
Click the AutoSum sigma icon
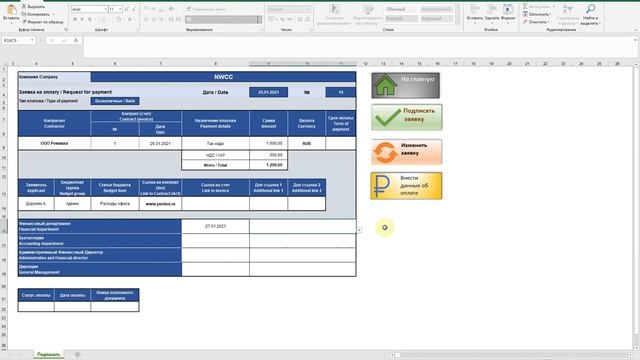(525, 7)
